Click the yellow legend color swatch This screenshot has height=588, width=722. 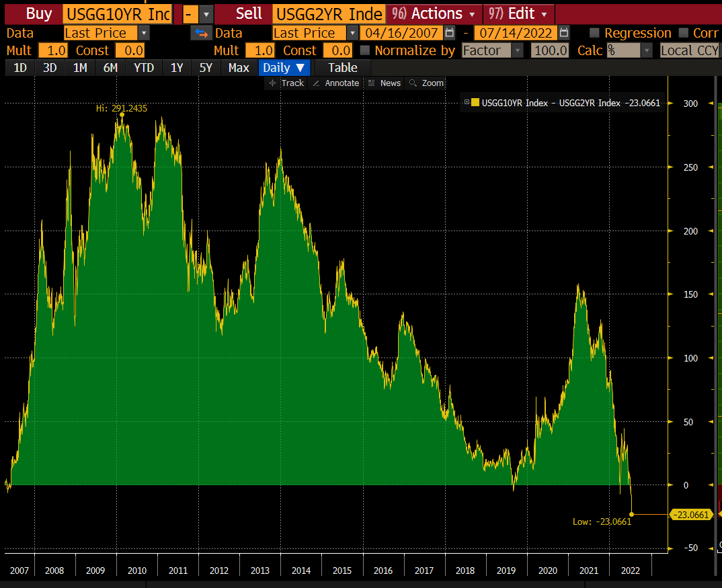point(475,103)
